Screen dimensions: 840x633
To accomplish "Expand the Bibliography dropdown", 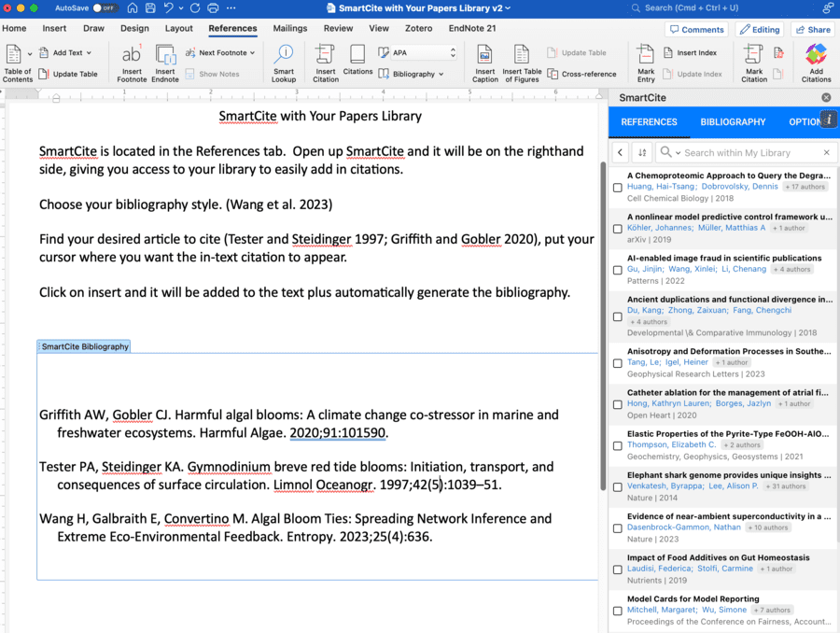I will point(441,74).
